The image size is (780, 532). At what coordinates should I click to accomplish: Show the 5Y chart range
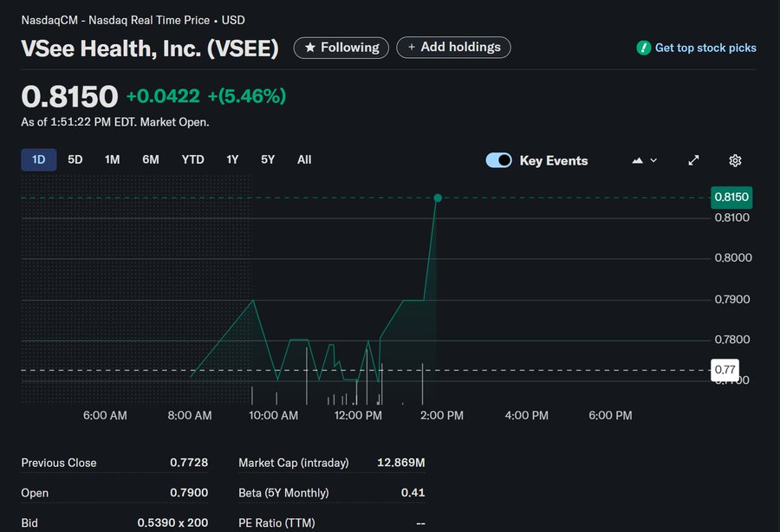coord(268,159)
